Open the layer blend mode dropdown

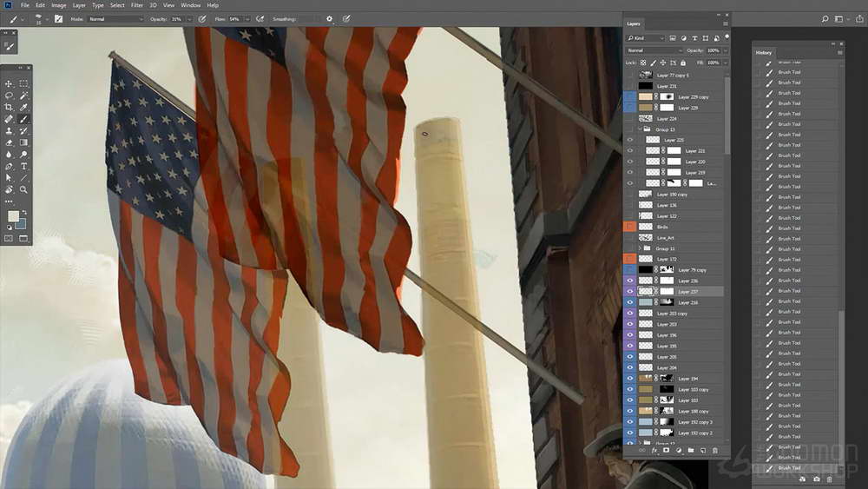(654, 50)
